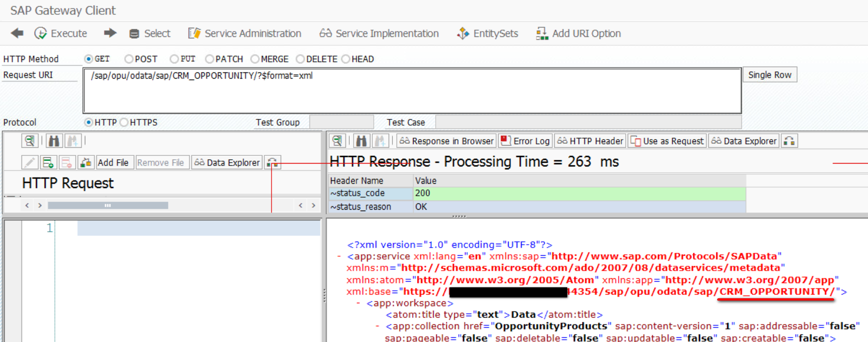868x342 pixels.
Task: Select the OK status reason value
Action: 580,207
